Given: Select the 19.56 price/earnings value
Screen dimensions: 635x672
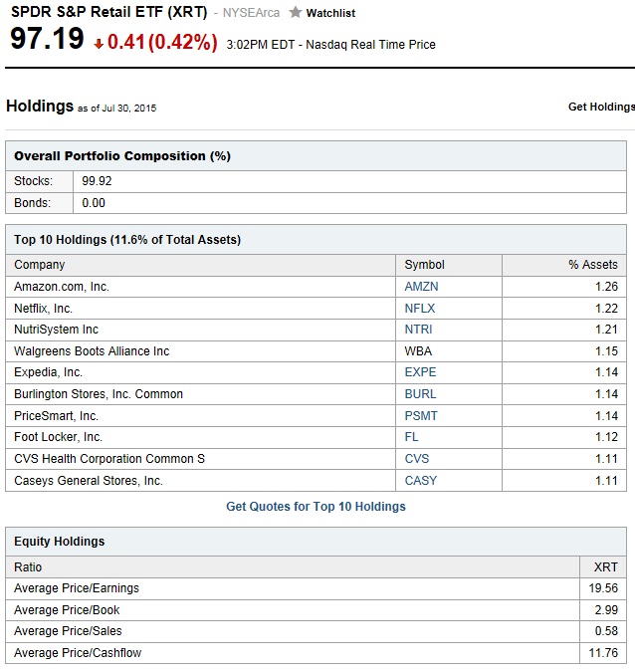Looking at the screenshot, I should [603, 588].
